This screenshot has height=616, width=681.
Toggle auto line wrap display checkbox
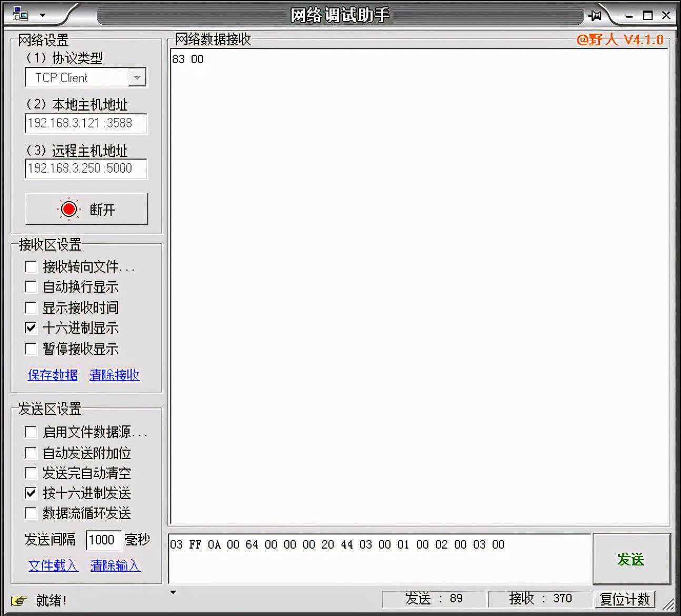(x=31, y=287)
